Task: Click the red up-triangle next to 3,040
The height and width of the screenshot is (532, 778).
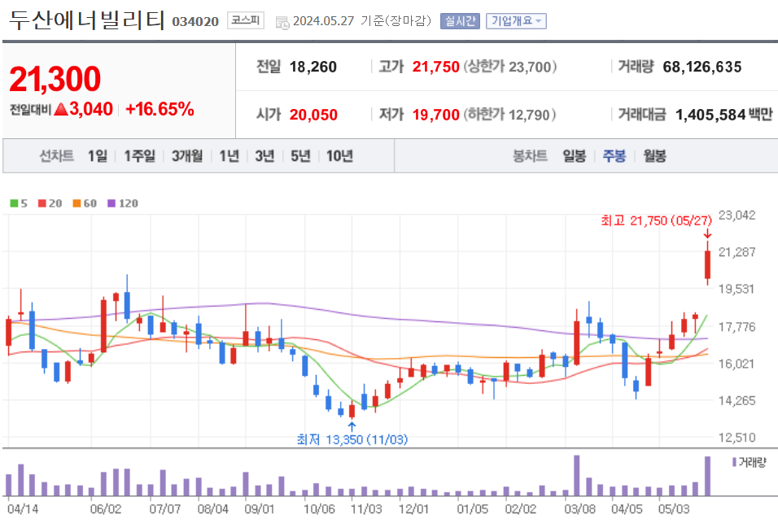Action: (x=60, y=108)
